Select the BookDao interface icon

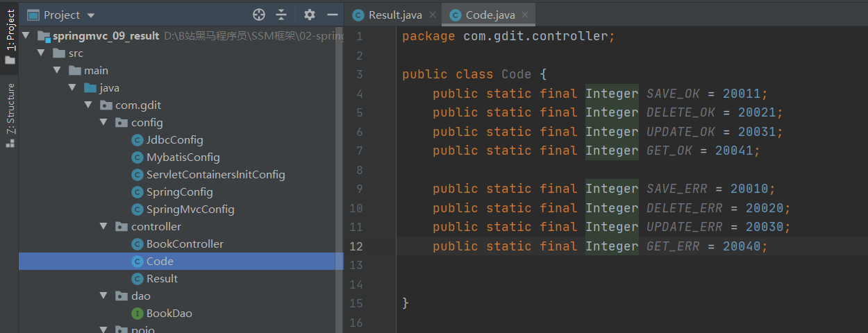(x=137, y=314)
